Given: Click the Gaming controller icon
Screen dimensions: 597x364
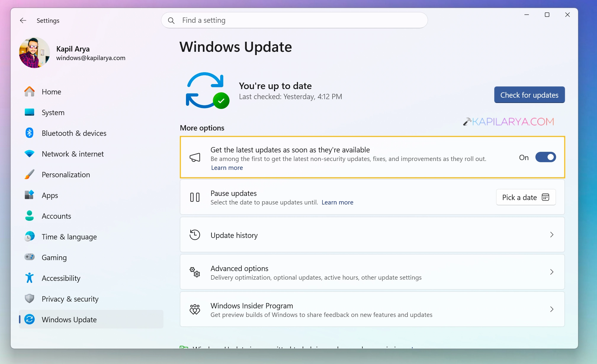Looking at the screenshot, I should point(29,257).
